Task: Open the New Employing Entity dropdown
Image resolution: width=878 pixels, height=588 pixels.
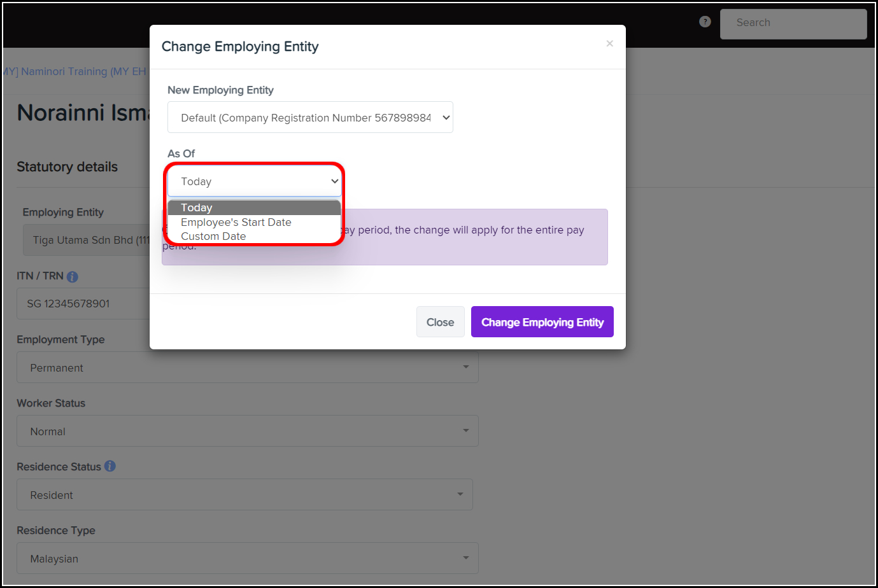Action: [x=310, y=118]
